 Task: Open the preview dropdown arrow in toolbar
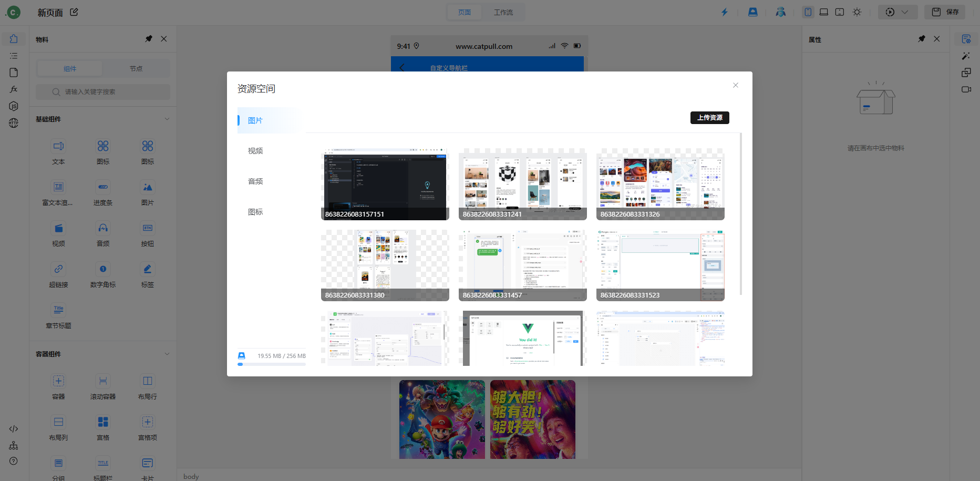(904, 12)
